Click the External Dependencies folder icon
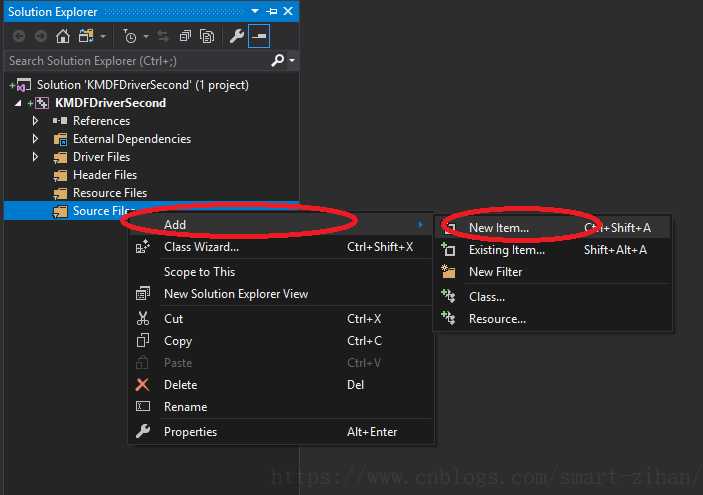The height and width of the screenshot is (495, 703). click(60, 139)
